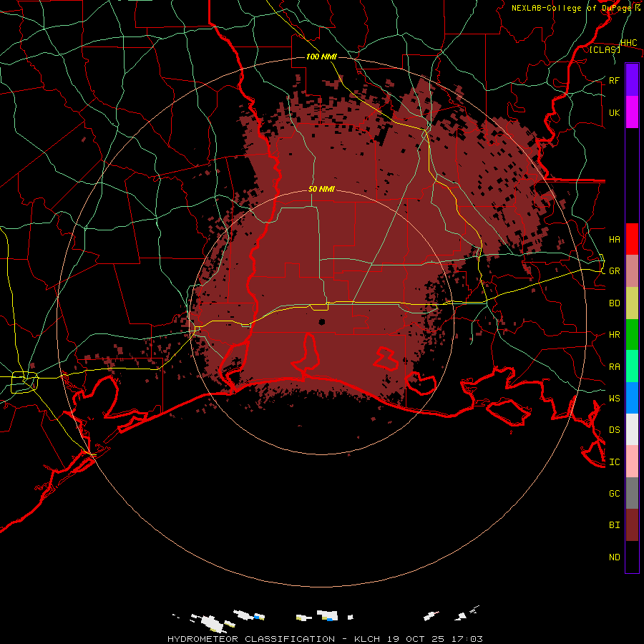Choose the blue WS legend swatch
644x644 pixels.
click(632, 398)
